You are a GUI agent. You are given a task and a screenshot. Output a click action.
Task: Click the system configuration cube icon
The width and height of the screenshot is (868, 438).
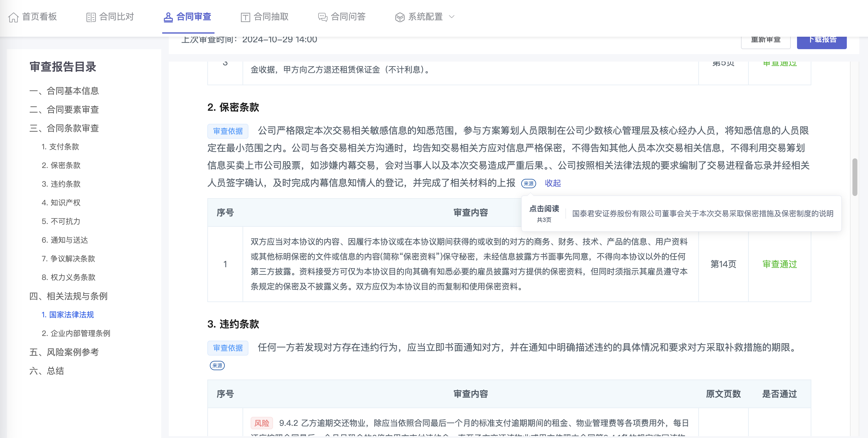click(x=400, y=17)
